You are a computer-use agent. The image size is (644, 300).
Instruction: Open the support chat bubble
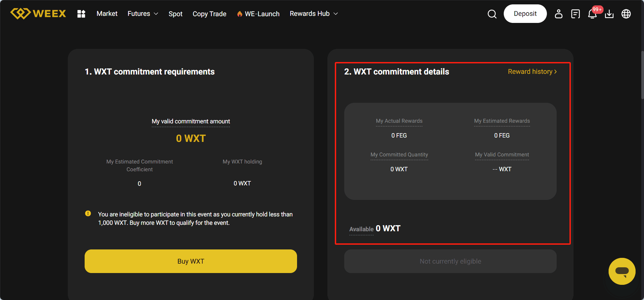[622, 271]
